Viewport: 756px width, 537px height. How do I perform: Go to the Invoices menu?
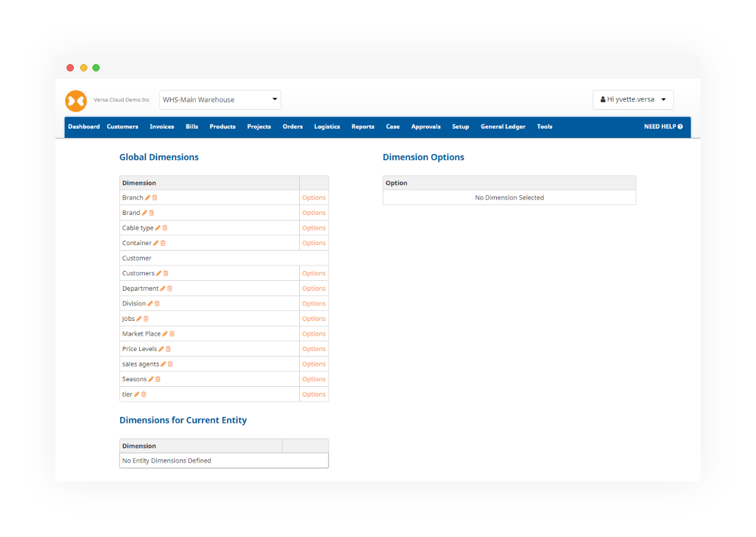point(162,127)
